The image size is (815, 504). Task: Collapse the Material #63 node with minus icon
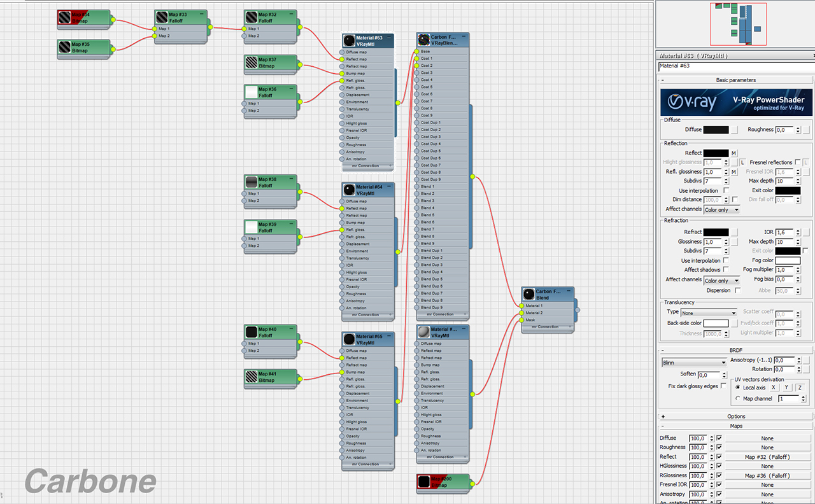pos(389,38)
